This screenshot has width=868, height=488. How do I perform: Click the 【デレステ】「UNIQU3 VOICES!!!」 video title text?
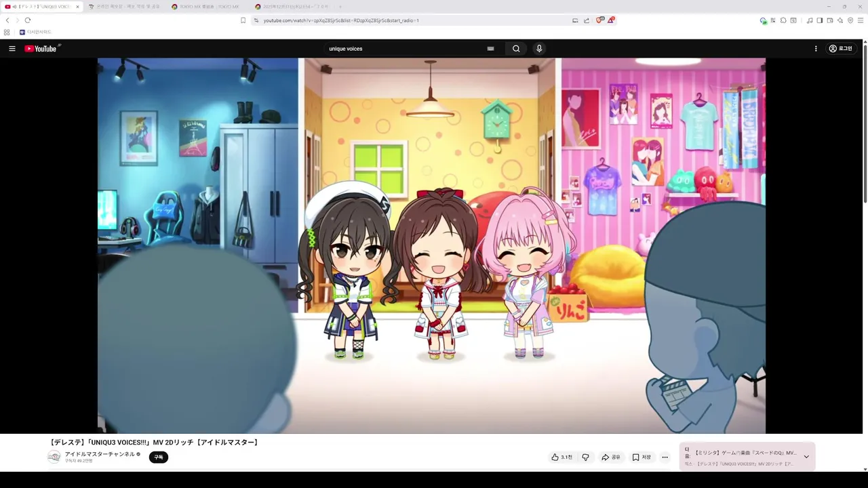click(x=154, y=443)
